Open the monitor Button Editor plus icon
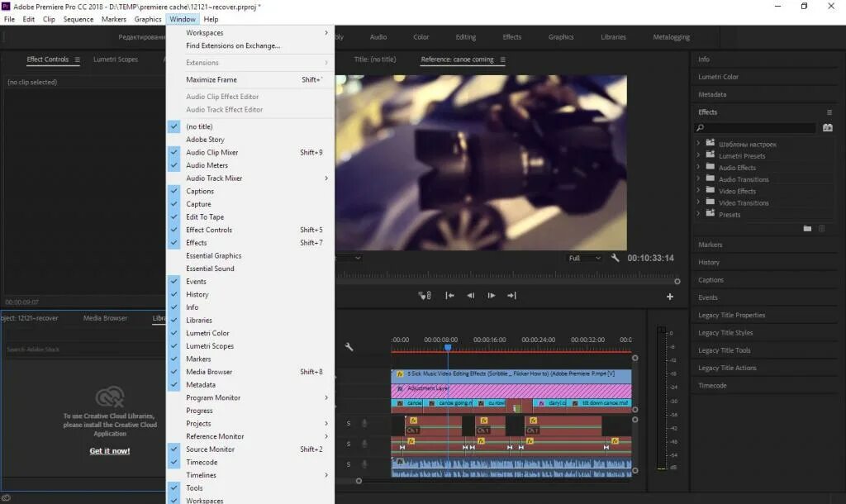Image resolution: width=846 pixels, height=504 pixels. pyautogui.click(x=669, y=297)
